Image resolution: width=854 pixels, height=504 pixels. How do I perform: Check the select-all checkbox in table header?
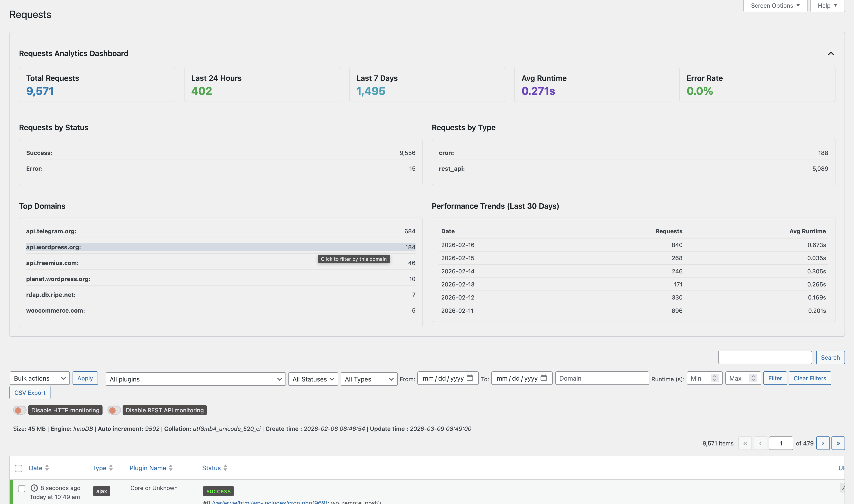(x=19, y=468)
